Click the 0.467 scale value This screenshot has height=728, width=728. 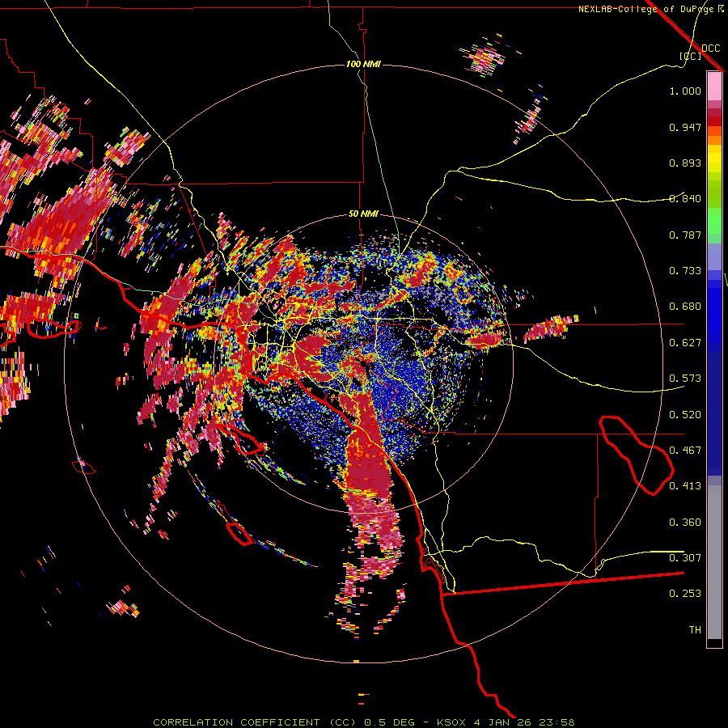click(685, 451)
